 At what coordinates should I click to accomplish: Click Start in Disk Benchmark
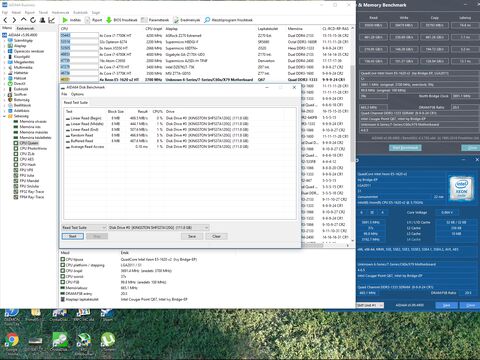pos(73,236)
